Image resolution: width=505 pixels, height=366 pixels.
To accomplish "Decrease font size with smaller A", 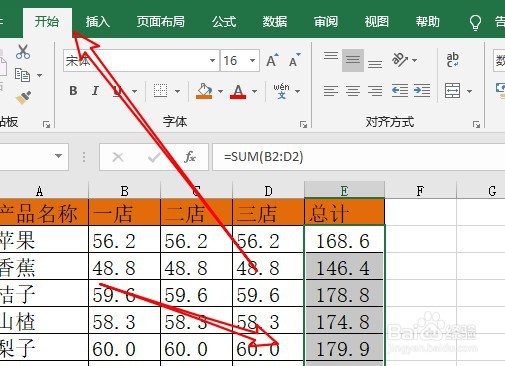I will 294,61.
